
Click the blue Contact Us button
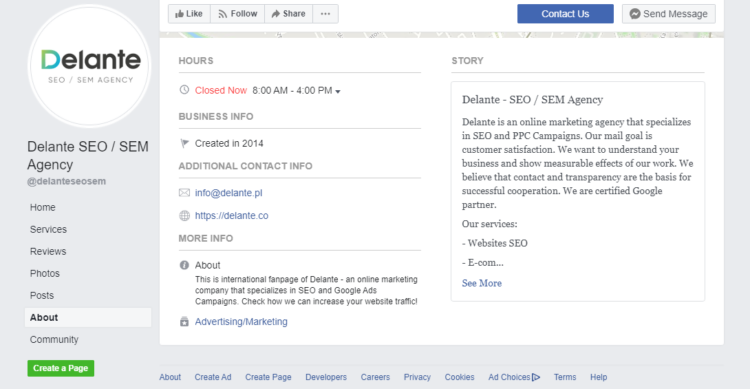[565, 14]
